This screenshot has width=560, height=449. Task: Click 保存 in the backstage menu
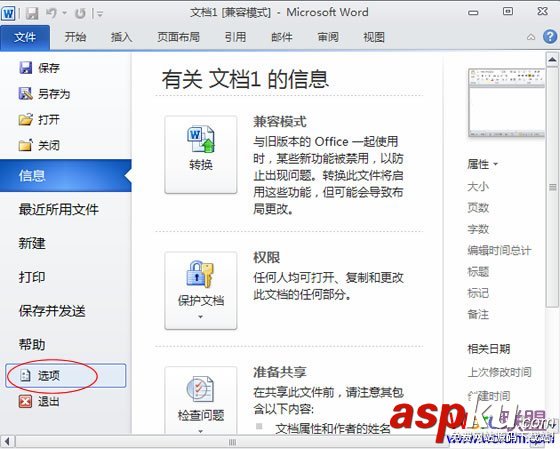click(x=39, y=68)
